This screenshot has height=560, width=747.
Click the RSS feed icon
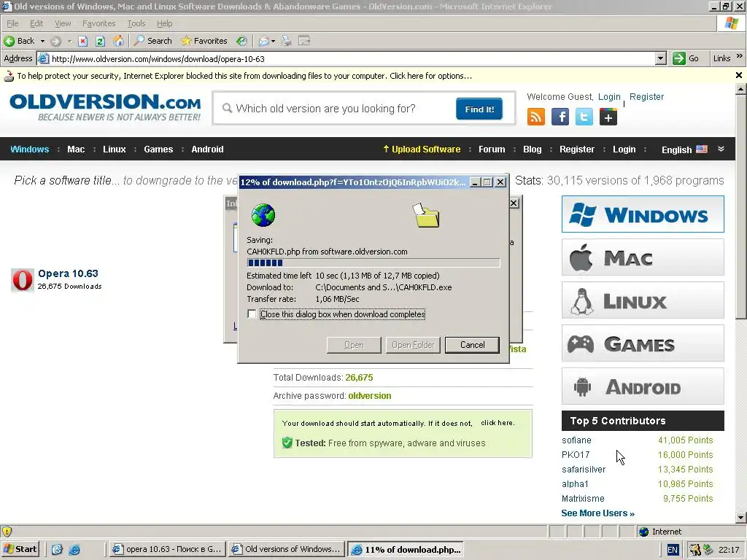(536, 117)
